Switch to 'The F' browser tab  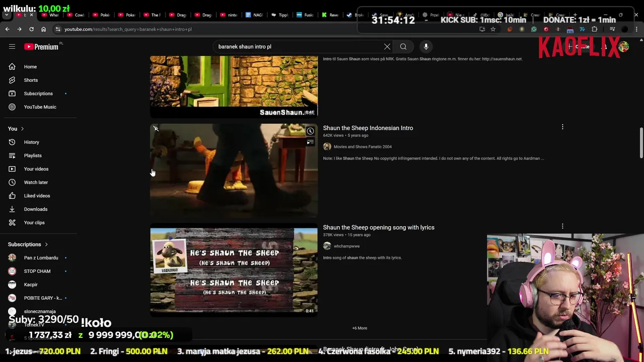[152, 15]
